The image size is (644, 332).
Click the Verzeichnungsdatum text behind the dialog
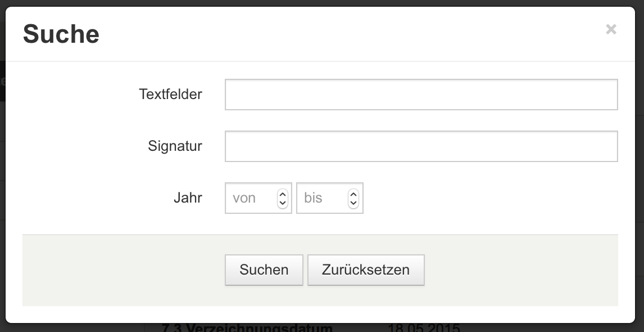click(247, 328)
